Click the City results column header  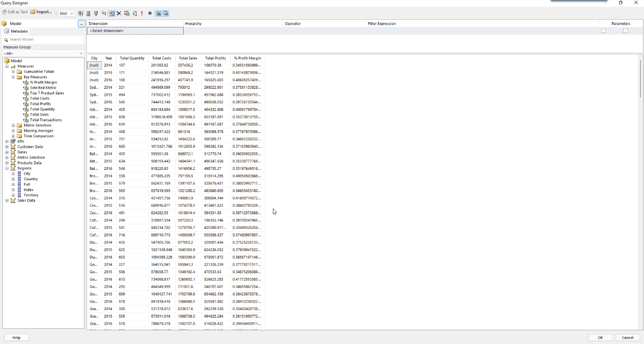[x=94, y=58]
